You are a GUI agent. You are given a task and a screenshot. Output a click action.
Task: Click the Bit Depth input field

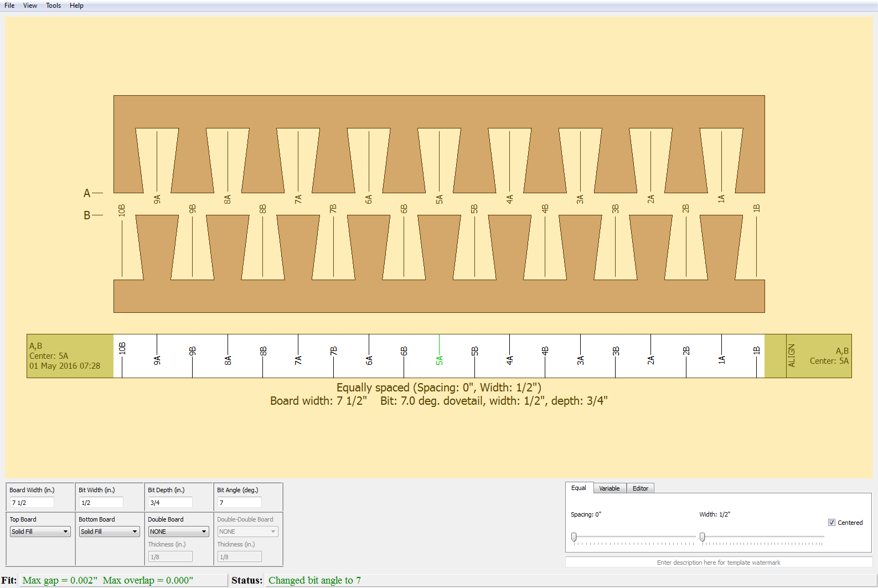tap(171, 503)
